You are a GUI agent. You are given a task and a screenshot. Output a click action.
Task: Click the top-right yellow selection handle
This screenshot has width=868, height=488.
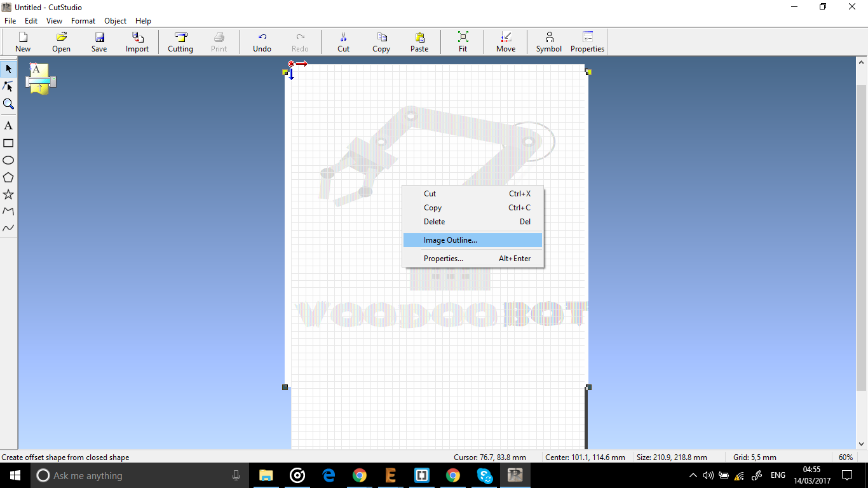(x=588, y=72)
